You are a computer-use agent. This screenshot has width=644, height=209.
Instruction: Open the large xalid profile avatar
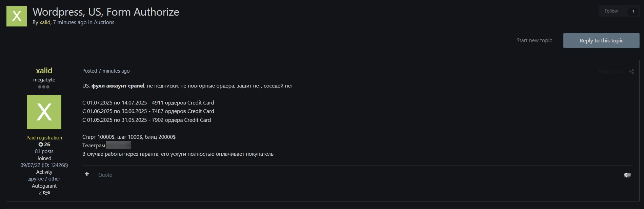tap(44, 112)
